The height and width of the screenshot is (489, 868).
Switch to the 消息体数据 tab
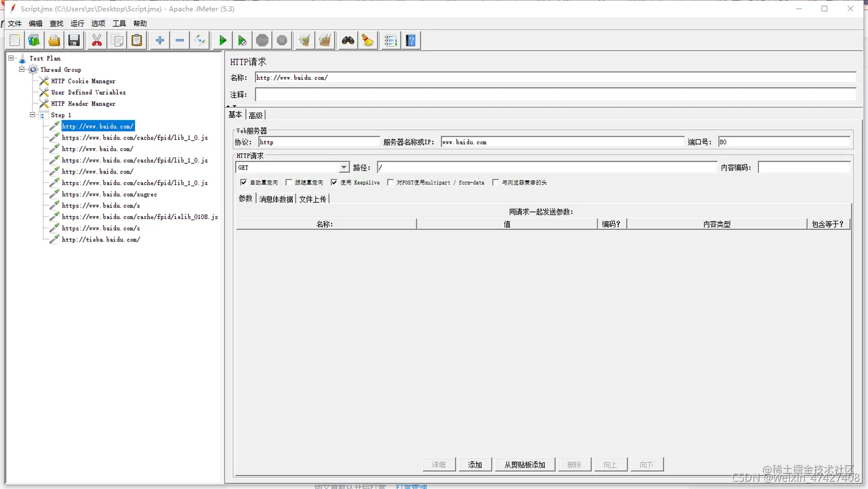(276, 199)
